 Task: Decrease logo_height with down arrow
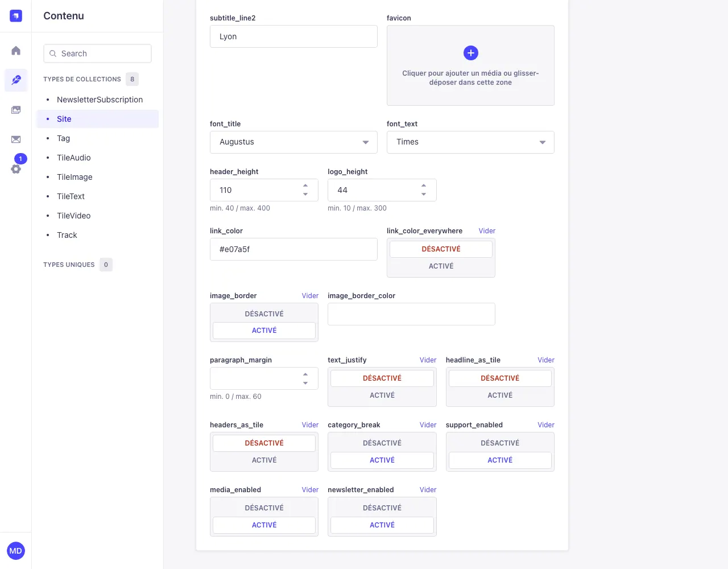[x=424, y=195]
